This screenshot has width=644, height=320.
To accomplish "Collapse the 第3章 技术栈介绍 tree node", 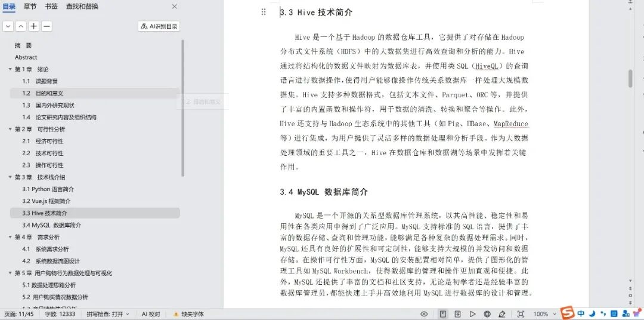I will [x=10, y=177].
